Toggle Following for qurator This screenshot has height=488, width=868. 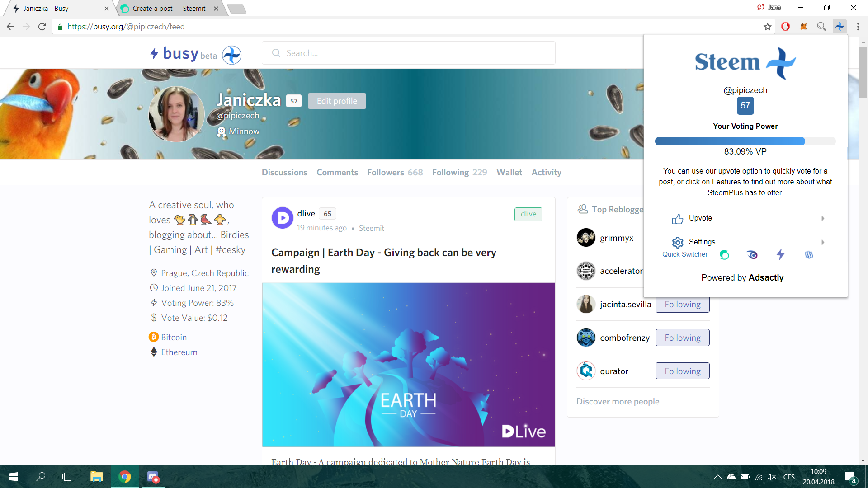(x=682, y=371)
